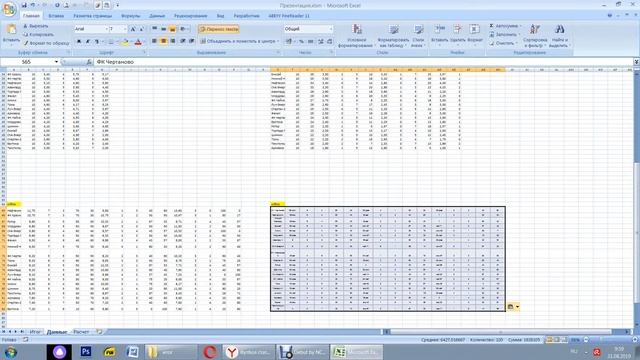Switch to Формулы ribbon tab
640x360 pixels.
[x=131, y=16]
